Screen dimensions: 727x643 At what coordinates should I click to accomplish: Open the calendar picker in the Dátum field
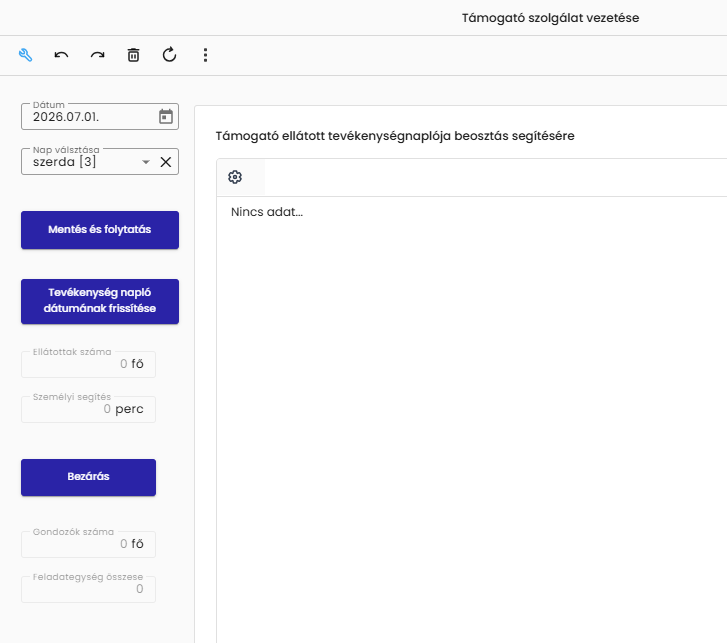pos(166,116)
